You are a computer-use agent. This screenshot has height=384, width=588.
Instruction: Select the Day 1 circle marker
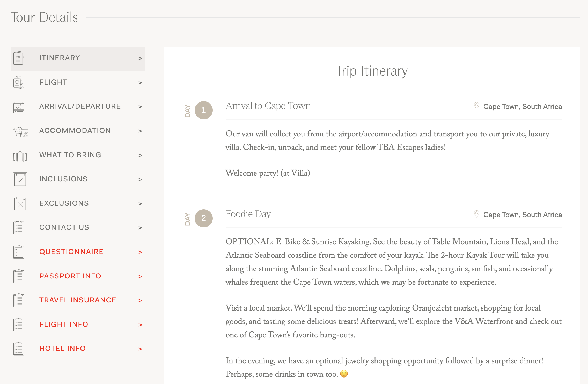204,110
